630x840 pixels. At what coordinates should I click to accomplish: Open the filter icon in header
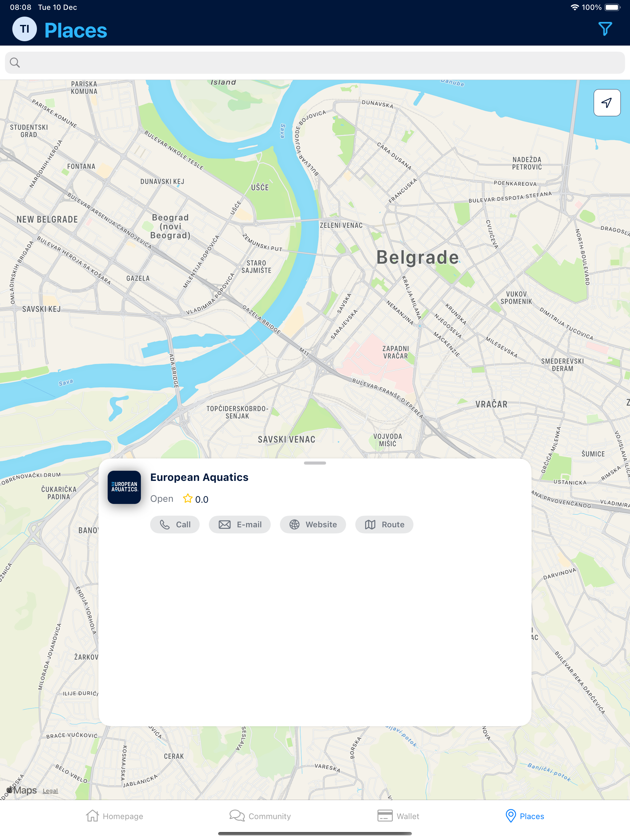[x=605, y=29]
